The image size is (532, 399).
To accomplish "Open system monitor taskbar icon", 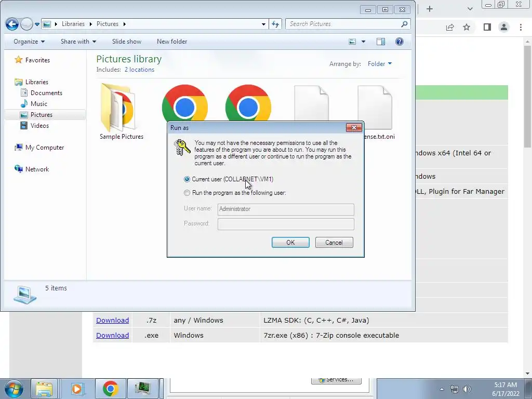I will point(142,389).
